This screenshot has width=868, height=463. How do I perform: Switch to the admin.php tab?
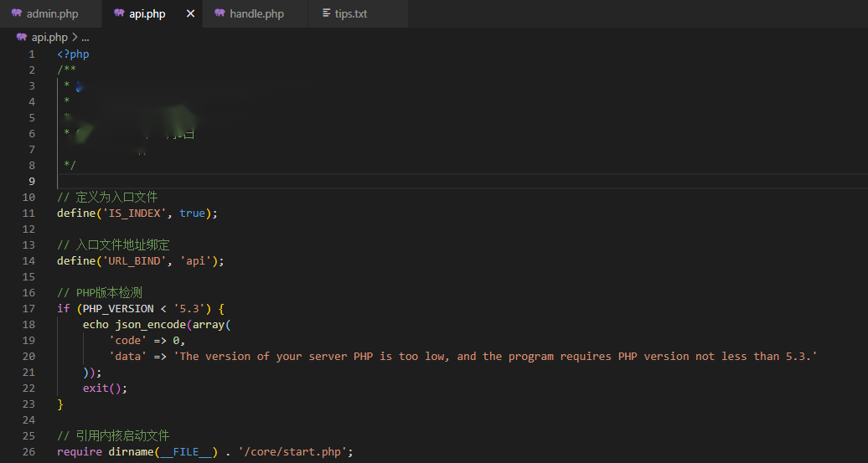(51, 14)
